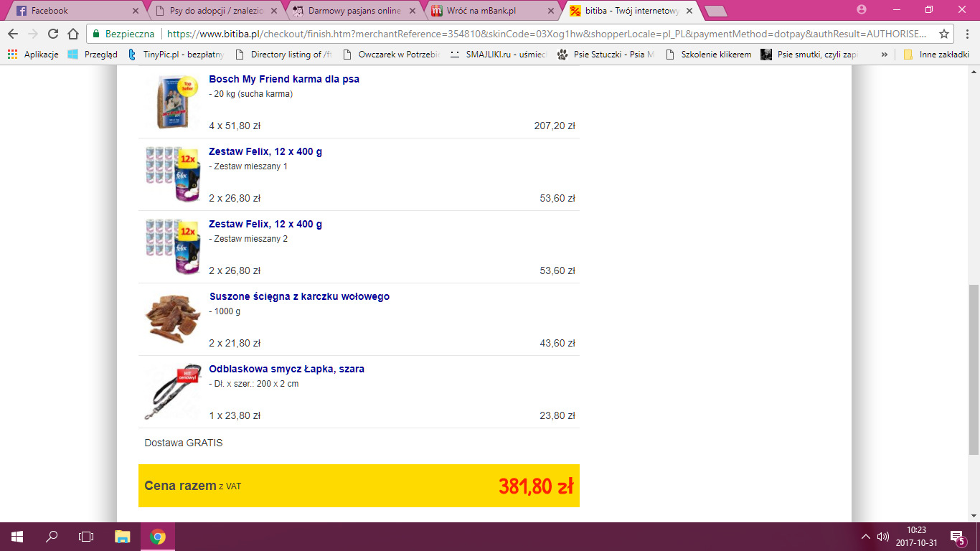This screenshot has width=980, height=551.
Task: Open Owczarek w Potrzebie bookmark
Action: (391, 55)
